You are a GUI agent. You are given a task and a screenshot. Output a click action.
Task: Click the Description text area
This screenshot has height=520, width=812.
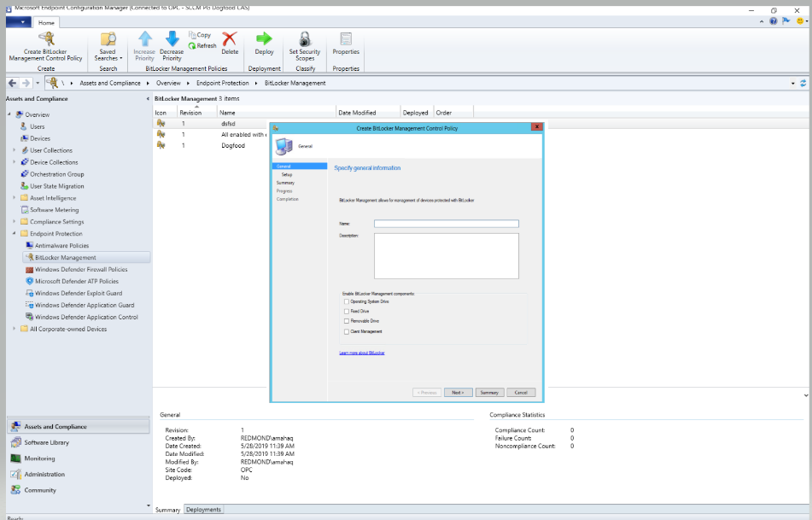click(447, 256)
